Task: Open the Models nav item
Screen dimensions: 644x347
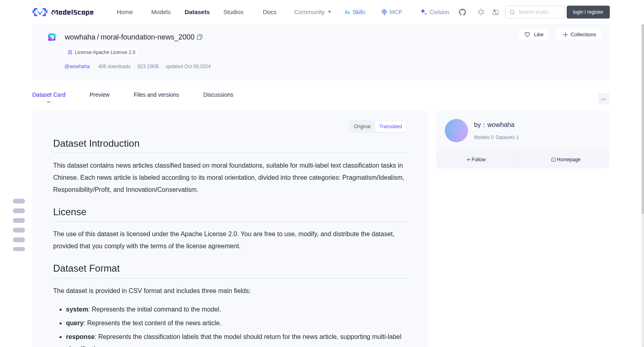Action: coord(161,12)
